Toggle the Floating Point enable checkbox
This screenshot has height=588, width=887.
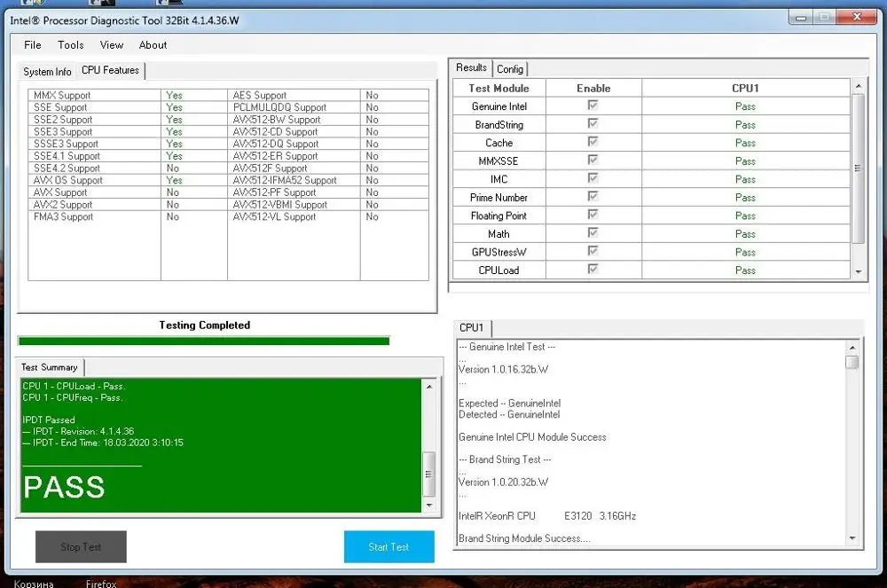(x=593, y=215)
